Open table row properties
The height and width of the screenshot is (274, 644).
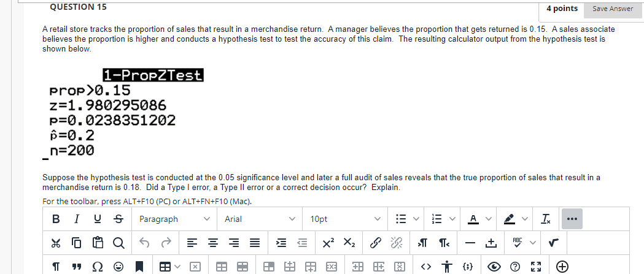point(242,267)
